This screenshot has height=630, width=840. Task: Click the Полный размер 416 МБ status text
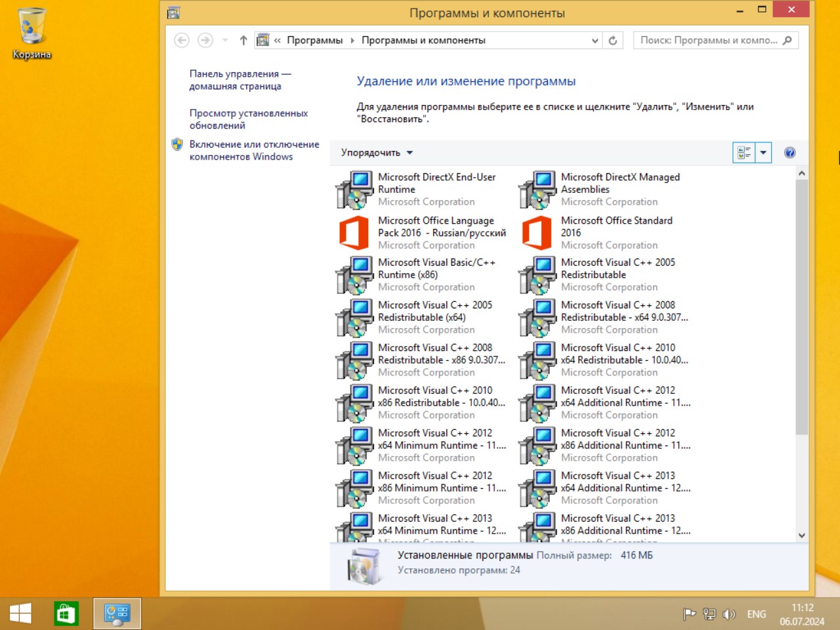point(595,555)
